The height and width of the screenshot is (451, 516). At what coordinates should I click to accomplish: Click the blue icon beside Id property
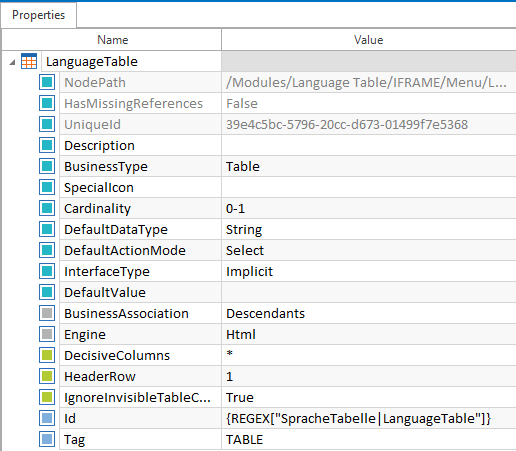click(47, 418)
